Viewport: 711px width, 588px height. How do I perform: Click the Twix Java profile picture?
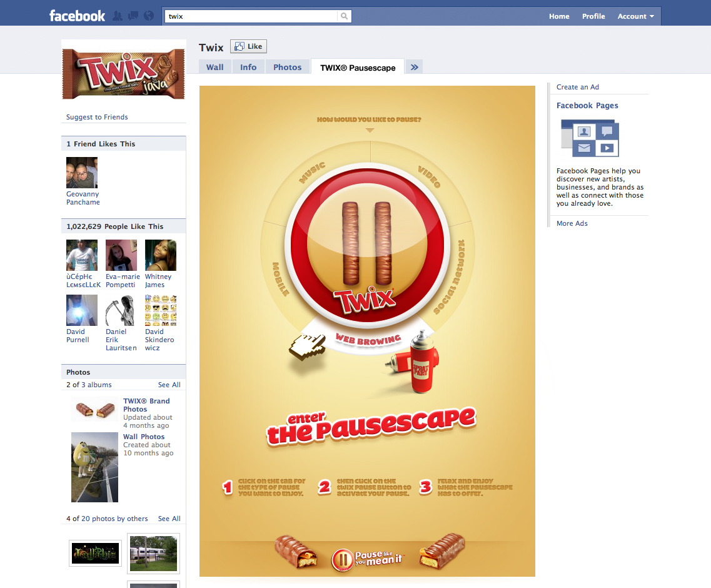(x=123, y=74)
